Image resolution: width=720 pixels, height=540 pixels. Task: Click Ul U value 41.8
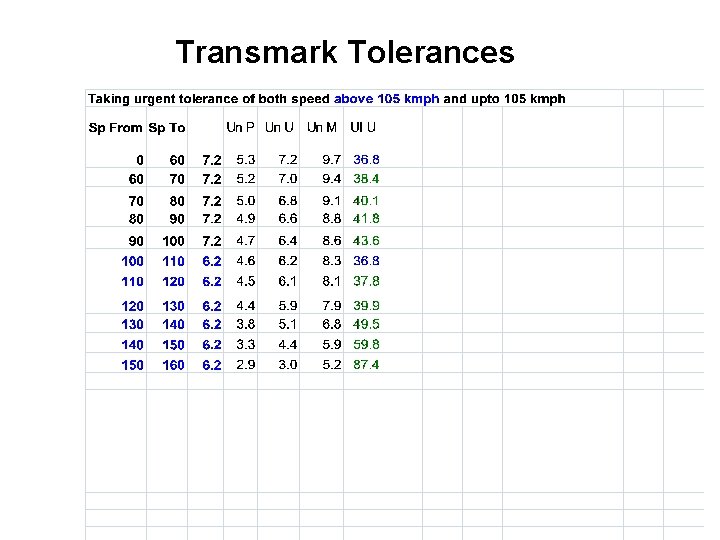(366, 219)
